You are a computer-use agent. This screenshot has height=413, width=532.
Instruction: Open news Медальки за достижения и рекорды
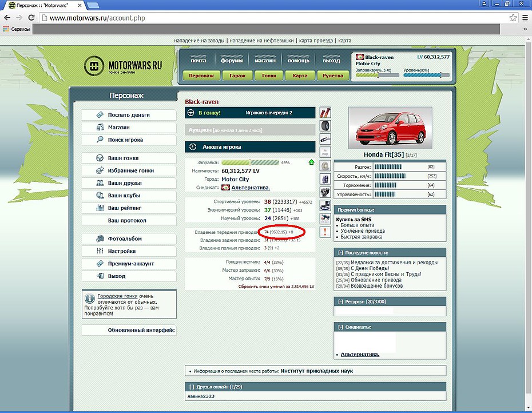[394, 263]
